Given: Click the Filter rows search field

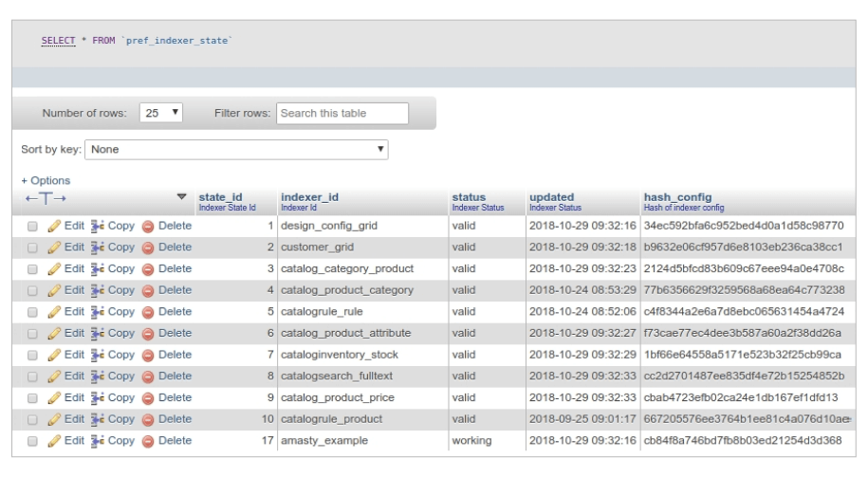Looking at the screenshot, I should click(342, 114).
